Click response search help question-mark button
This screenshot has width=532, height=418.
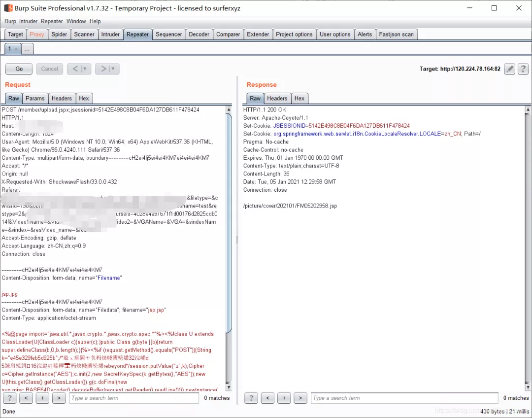tap(251, 398)
